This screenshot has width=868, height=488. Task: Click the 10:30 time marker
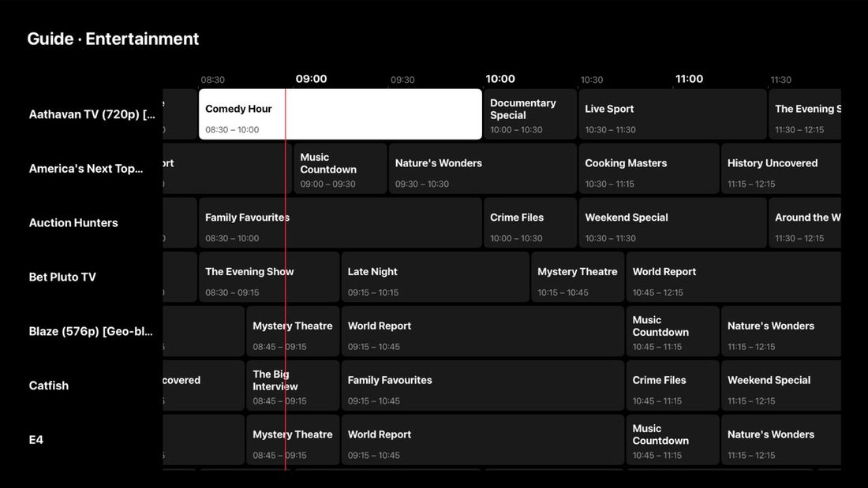(x=592, y=80)
